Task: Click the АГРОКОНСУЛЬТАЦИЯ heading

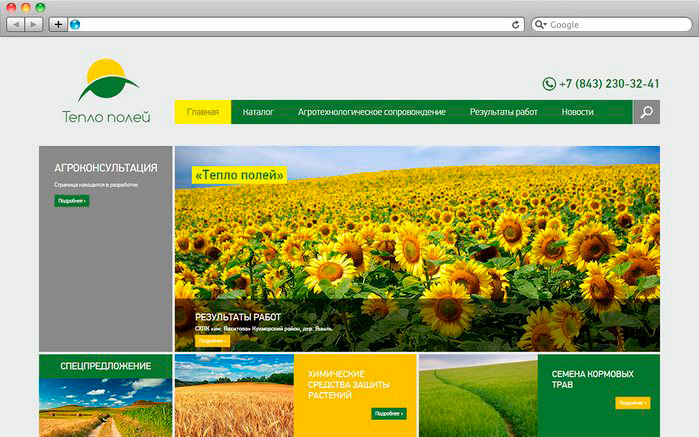Action: pyautogui.click(x=106, y=168)
